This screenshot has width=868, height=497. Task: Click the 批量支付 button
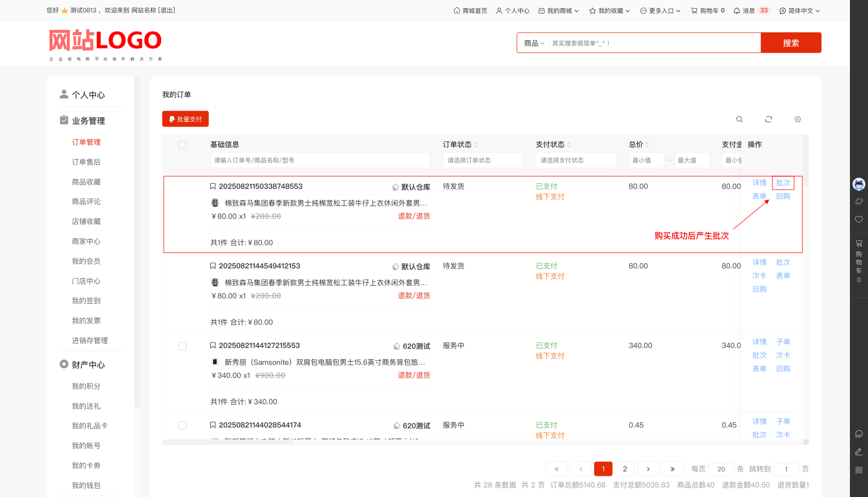point(185,119)
